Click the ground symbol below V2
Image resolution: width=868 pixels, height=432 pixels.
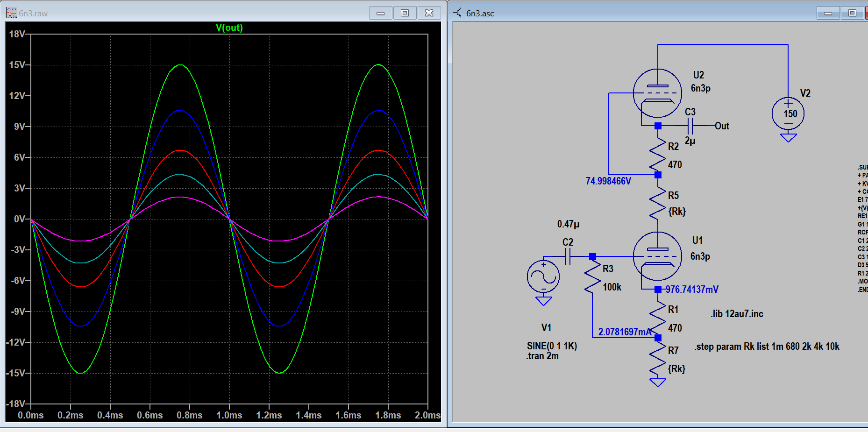coord(788,138)
